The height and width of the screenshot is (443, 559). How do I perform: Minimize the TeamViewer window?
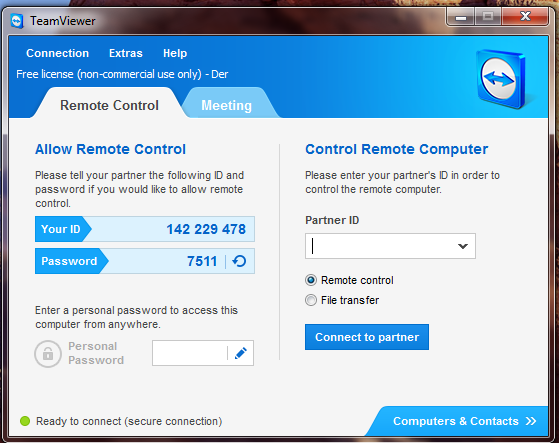point(461,17)
